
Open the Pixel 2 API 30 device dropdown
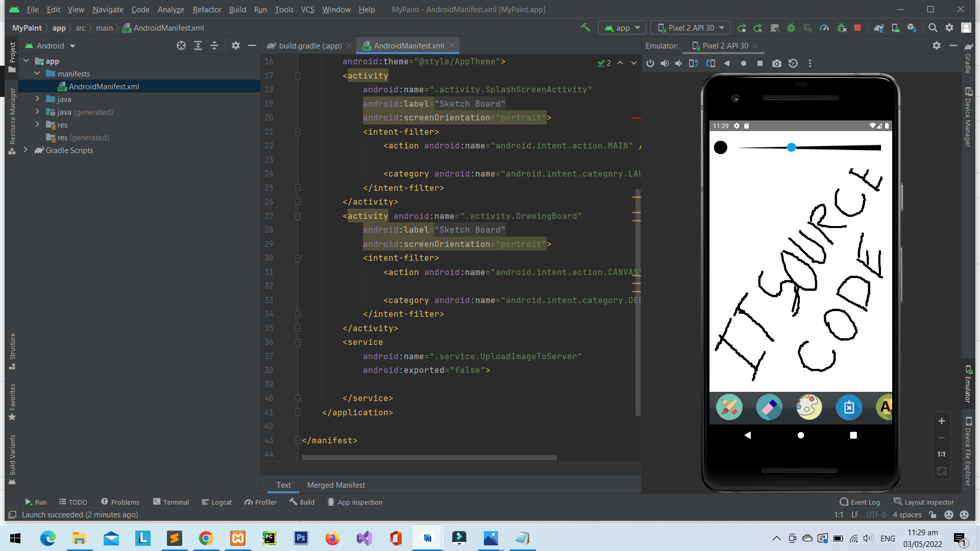coord(690,28)
